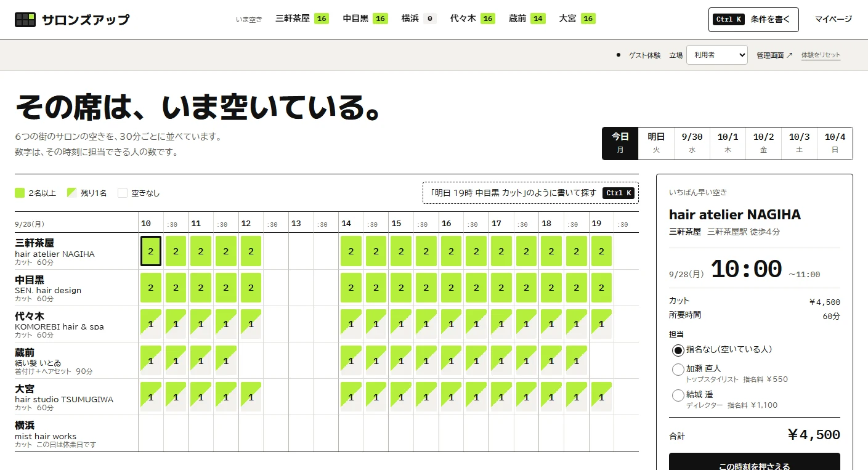The width and height of the screenshot is (868, 470).
Task: Filter by 横浜 area with 0 slots
Action: click(419, 18)
